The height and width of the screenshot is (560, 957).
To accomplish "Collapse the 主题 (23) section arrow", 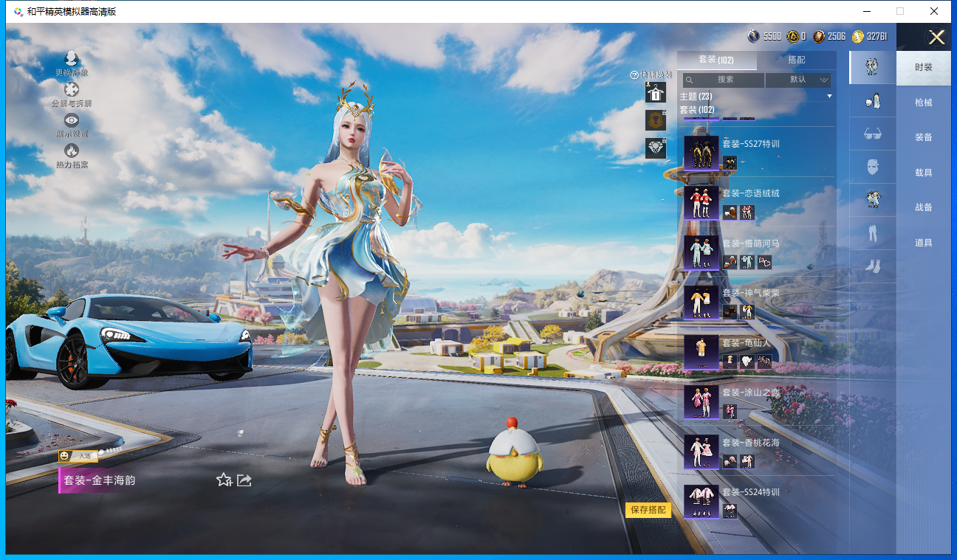I will coord(829,97).
